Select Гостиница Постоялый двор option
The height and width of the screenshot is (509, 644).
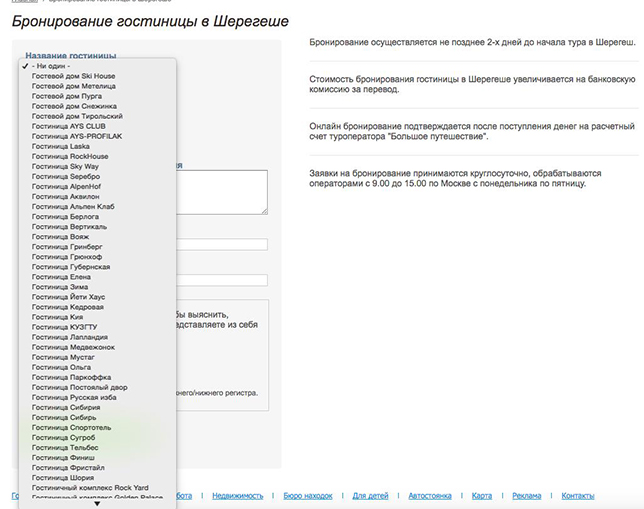[97, 388]
